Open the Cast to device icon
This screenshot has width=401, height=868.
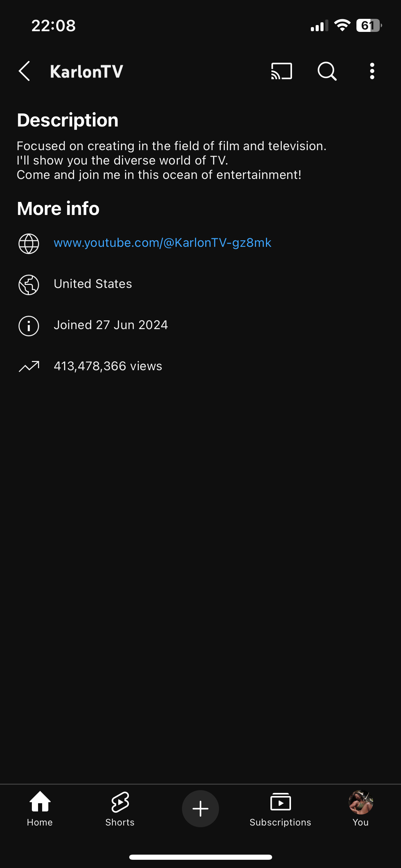[x=281, y=71]
